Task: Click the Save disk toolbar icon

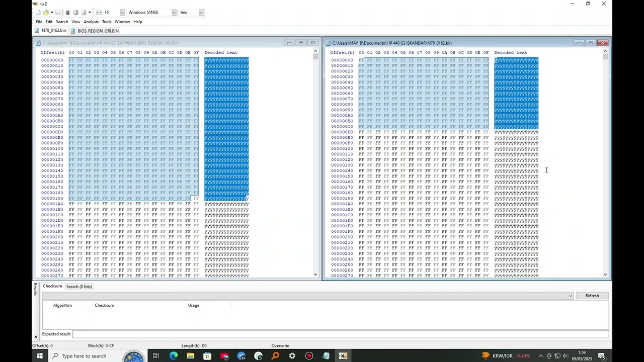Action: pyautogui.click(x=58, y=13)
